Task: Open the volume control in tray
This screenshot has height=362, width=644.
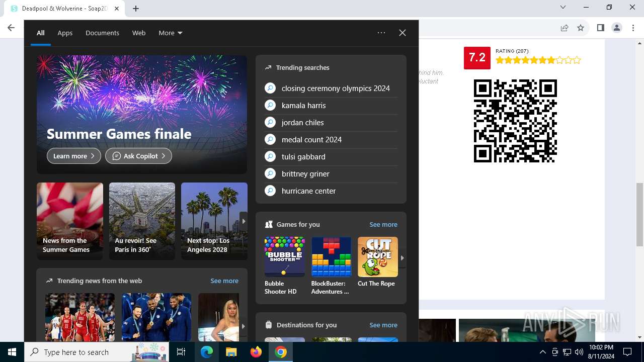Action: pos(579,352)
